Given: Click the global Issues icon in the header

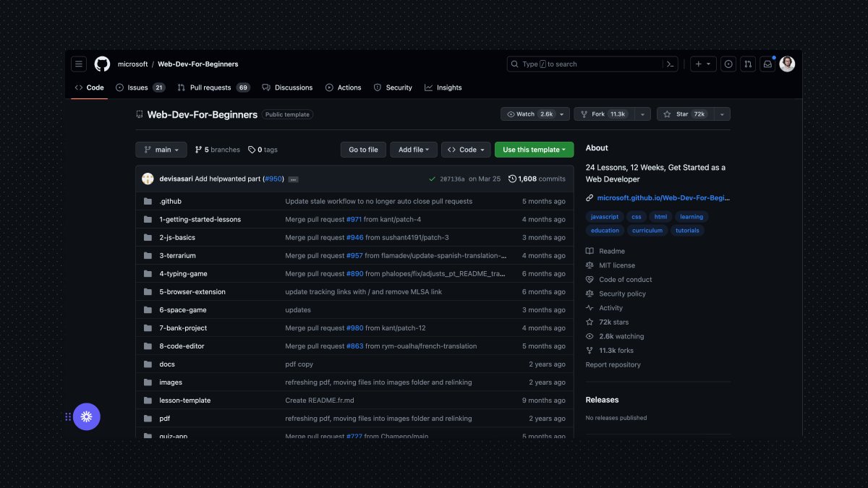Looking at the screenshot, I should [728, 64].
